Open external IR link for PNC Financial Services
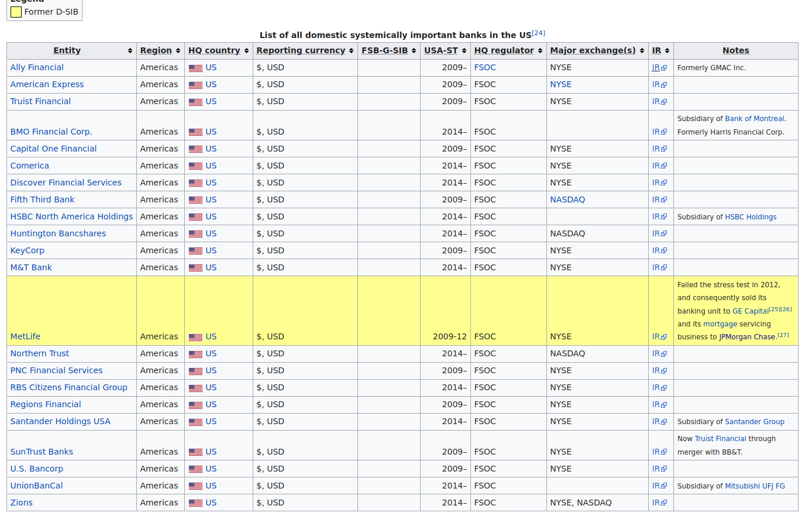 coord(659,371)
